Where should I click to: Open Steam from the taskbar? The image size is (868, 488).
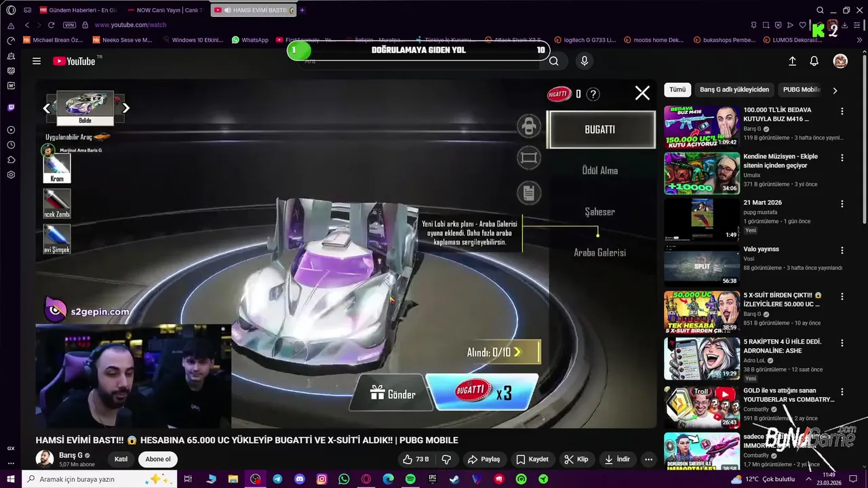(x=454, y=479)
